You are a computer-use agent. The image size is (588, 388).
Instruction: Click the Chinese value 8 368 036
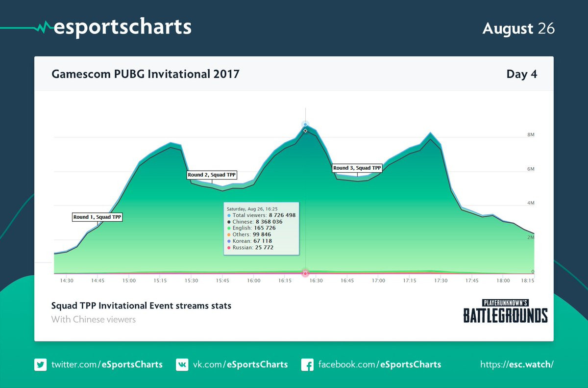tap(269, 222)
